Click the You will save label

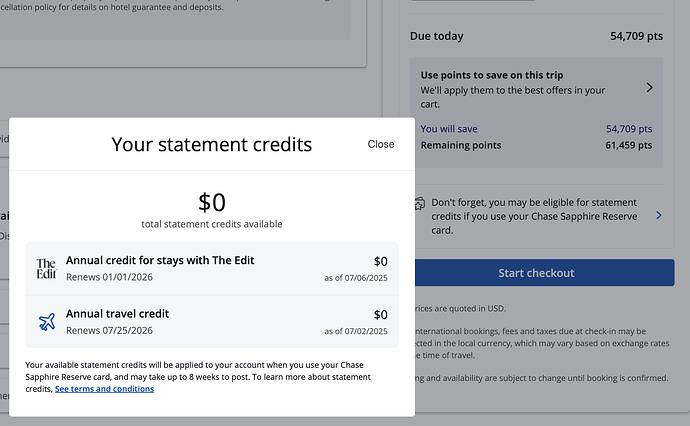[x=449, y=129]
